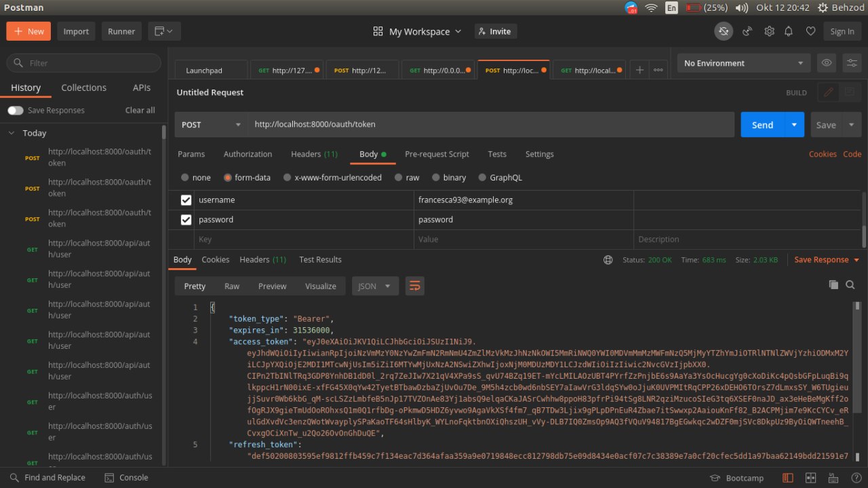
Task: Switch response view to Raw
Action: pos(232,286)
